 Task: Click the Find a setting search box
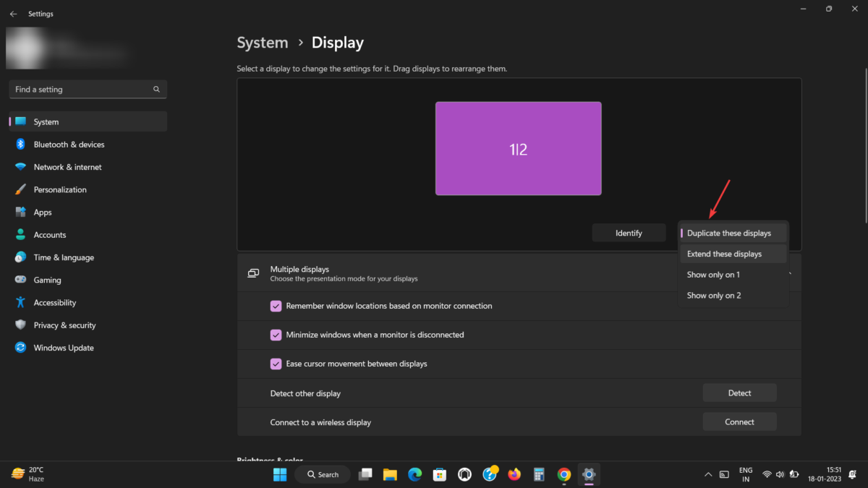click(x=87, y=89)
